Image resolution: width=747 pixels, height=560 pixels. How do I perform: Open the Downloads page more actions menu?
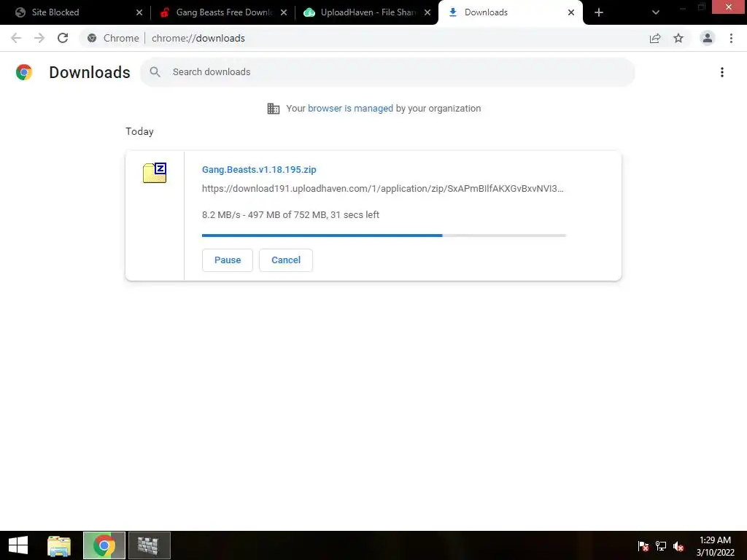click(x=722, y=72)
